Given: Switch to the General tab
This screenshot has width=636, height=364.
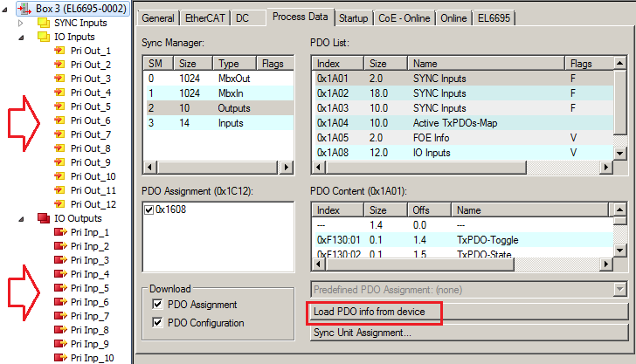Looking at the screenshot, I should 158,18.
